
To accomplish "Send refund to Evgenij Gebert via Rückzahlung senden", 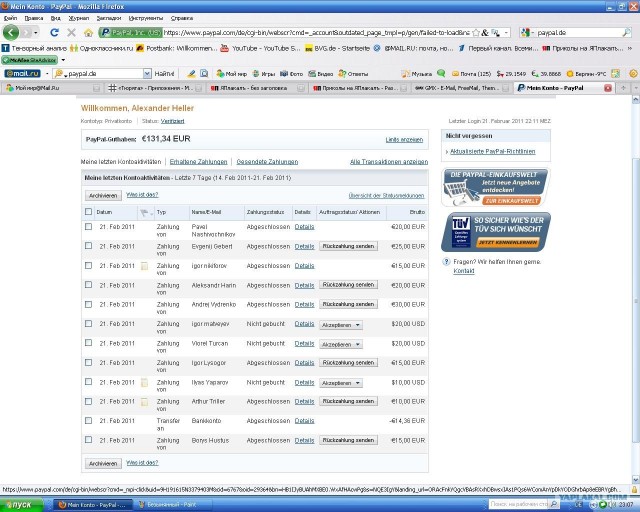I will coord(348,246).
